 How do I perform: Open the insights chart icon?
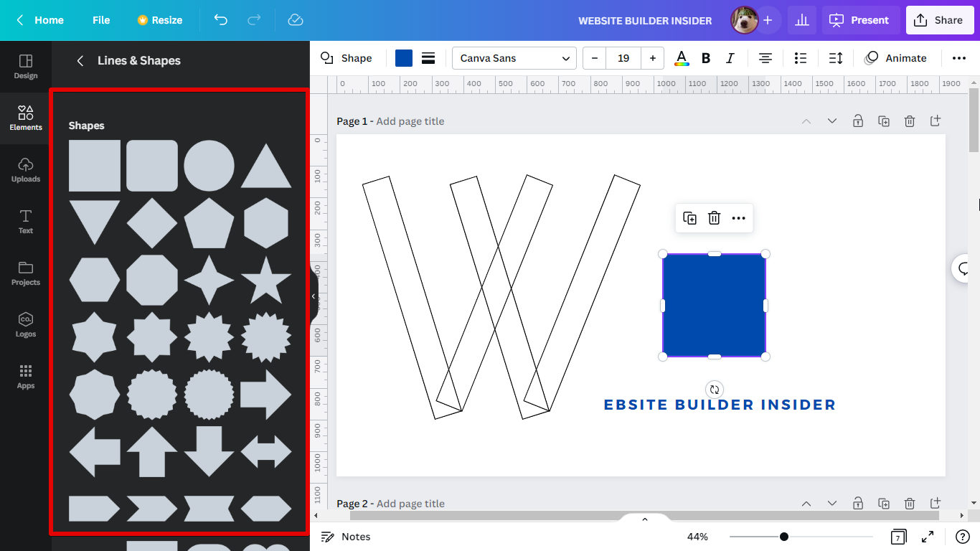[x=802, y=20]
